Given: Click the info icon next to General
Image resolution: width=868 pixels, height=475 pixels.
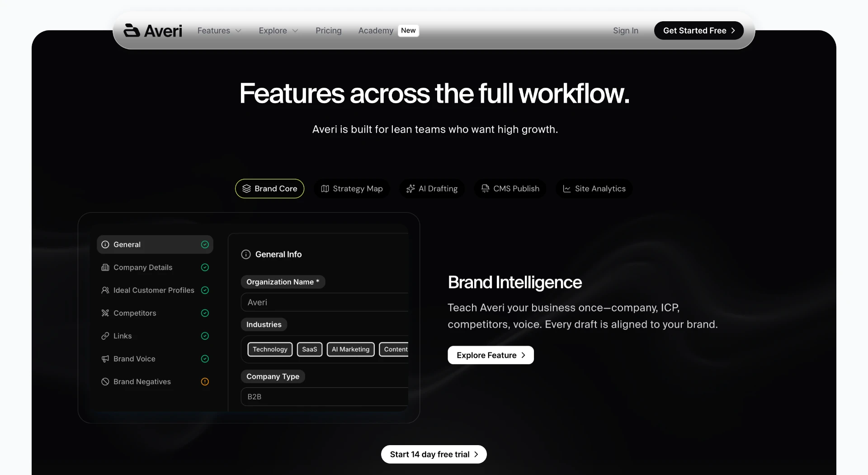Looking at the screenshot, I should point(105,244).
